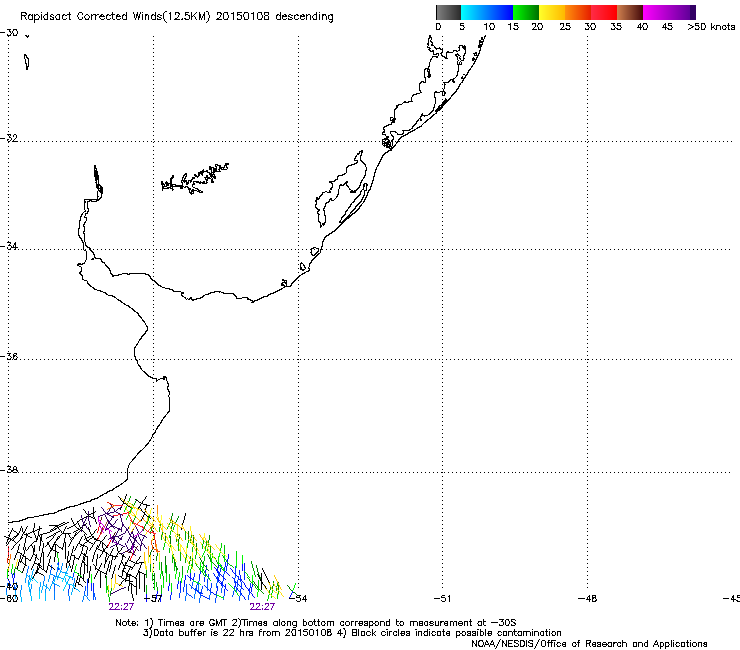
Task: Click the '20150108 descending' title text
Action: click(275, 17)
